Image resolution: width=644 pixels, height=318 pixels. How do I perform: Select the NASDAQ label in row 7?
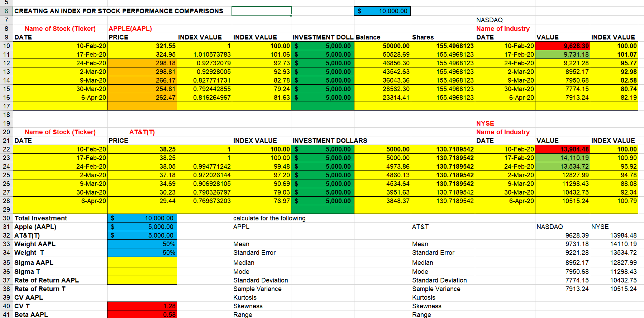click(490, 20)
